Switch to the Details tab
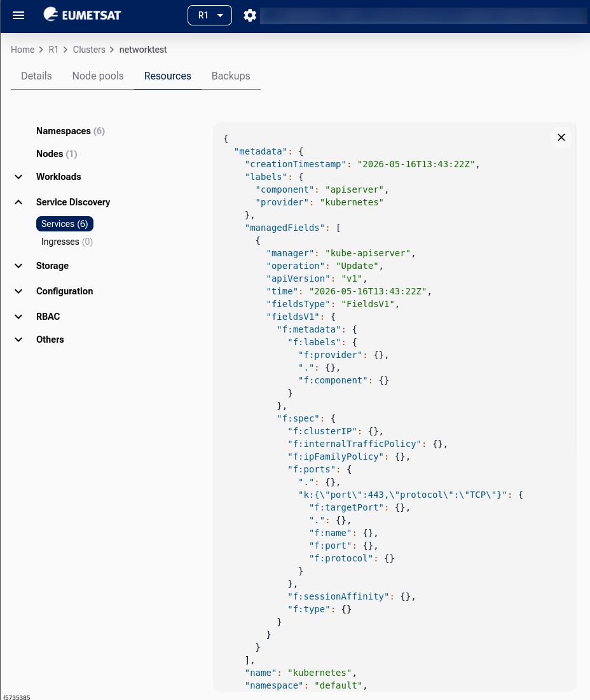The image size is (590, 700). click(x=36, y=76)
